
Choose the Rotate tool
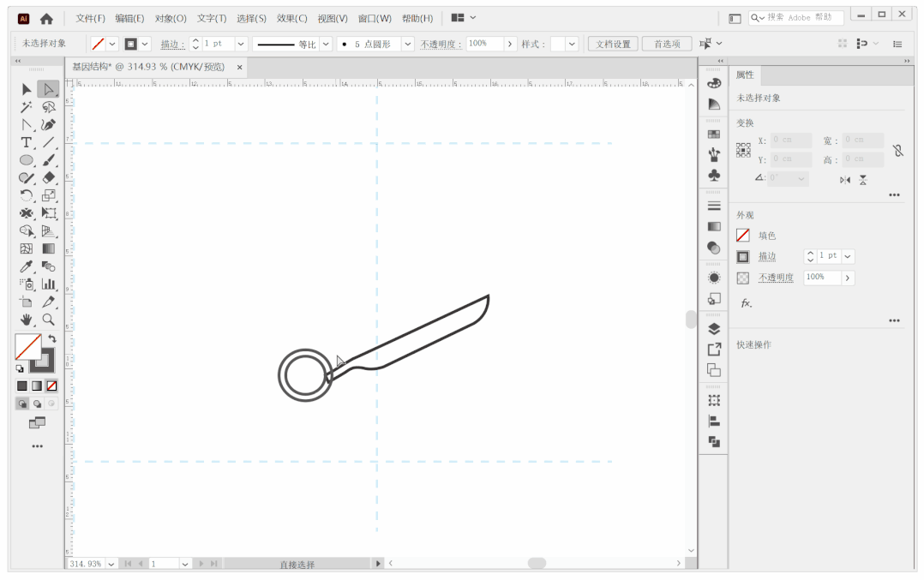pyautogui.click(x=26, y=195)
